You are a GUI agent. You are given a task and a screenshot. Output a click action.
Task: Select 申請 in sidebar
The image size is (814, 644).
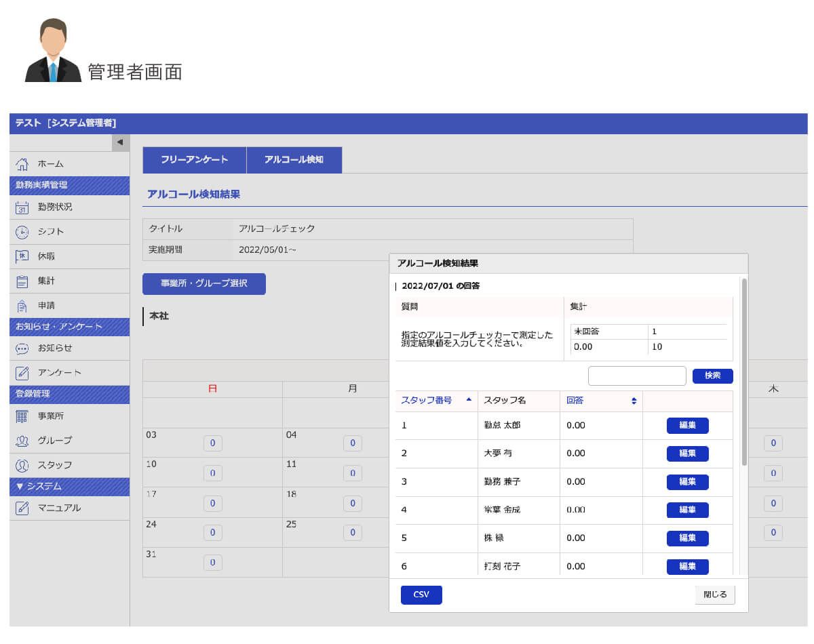(69, 306)
